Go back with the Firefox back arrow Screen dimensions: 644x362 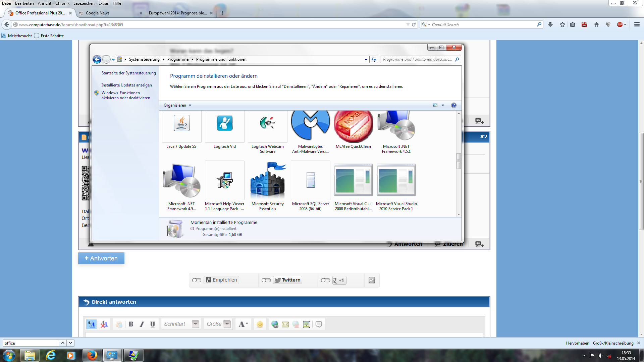(x=7, y=24)
